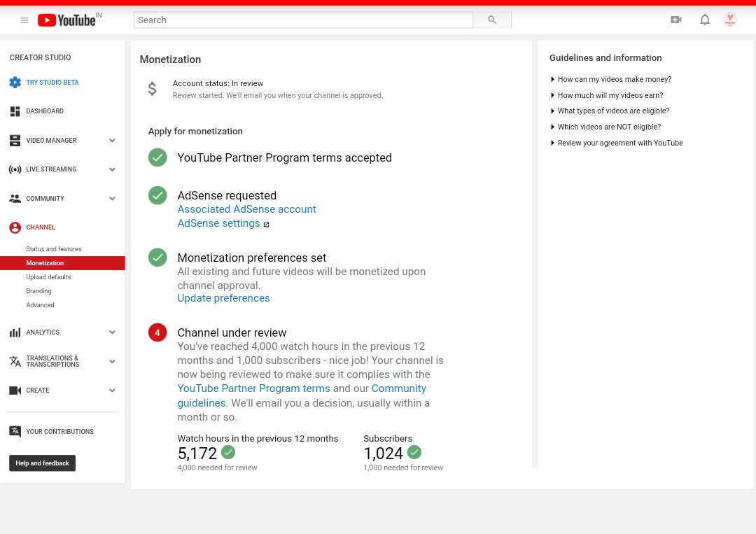Viewport: 756px width, 534px height.
Task: Click the dollar sign account status icon
Action: click(x=153, y=89)
